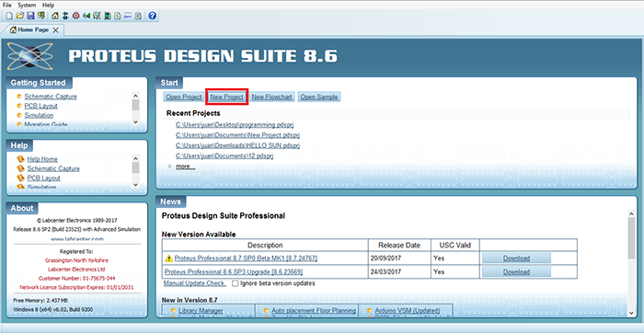Download Proteus Professional 8.7 SP0 Beta
Viewport: 644px width, 333px height.
(516, 258)
